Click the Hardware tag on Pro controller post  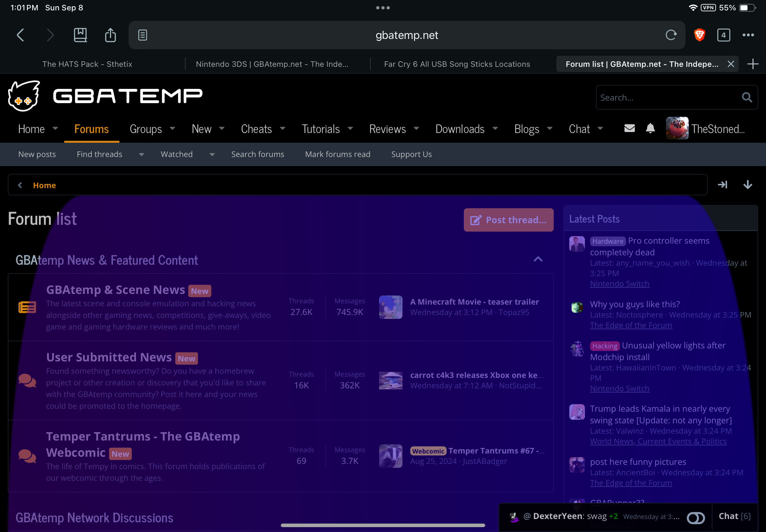[x=608, y=241]
